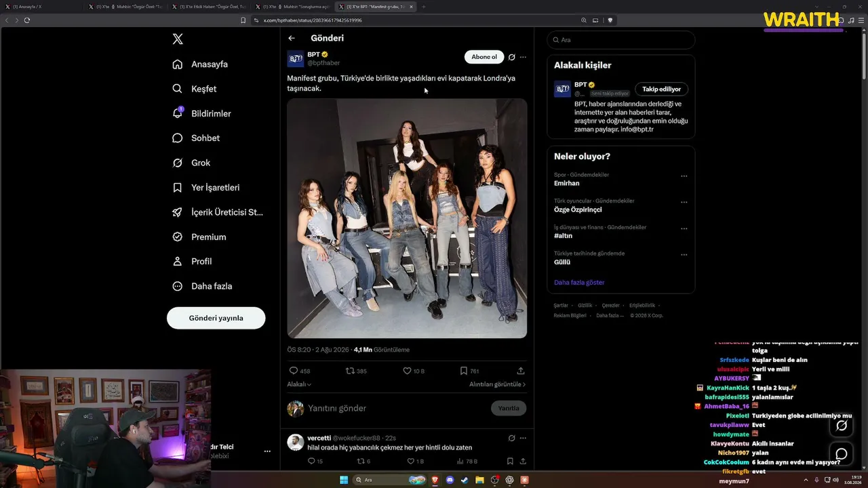Open the Emirhan trending topic

pos(567,184)
